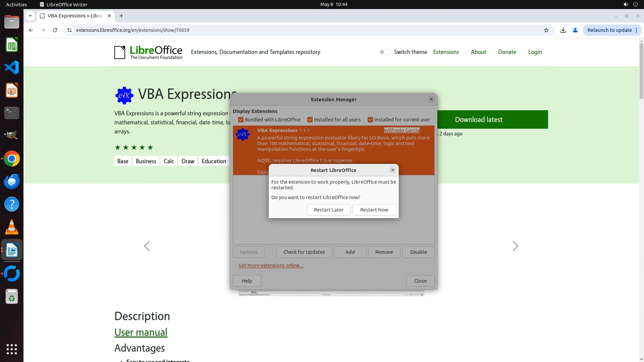Click the Chrome profile avatar icon
The width and height of the screenshot is (644, 362).
(575, 30)
